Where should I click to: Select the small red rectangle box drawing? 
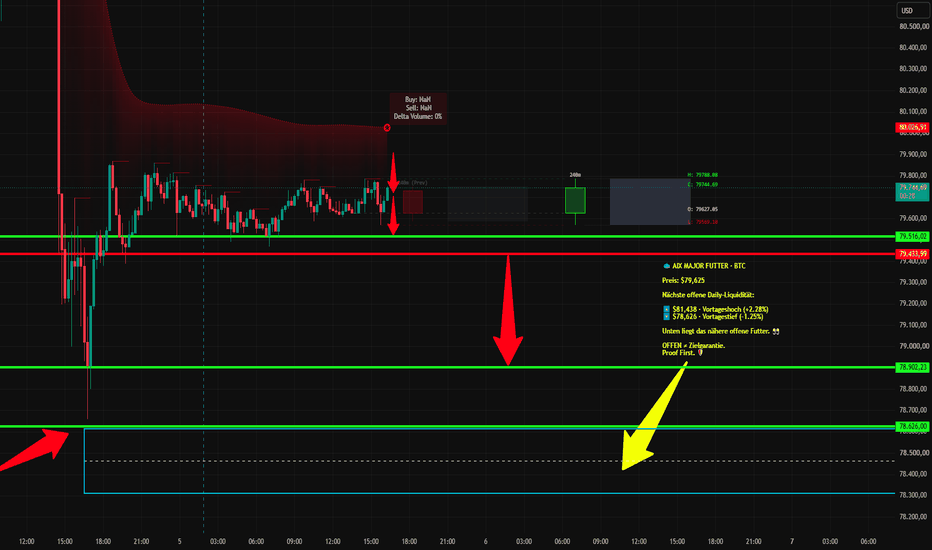click(413, 202)
